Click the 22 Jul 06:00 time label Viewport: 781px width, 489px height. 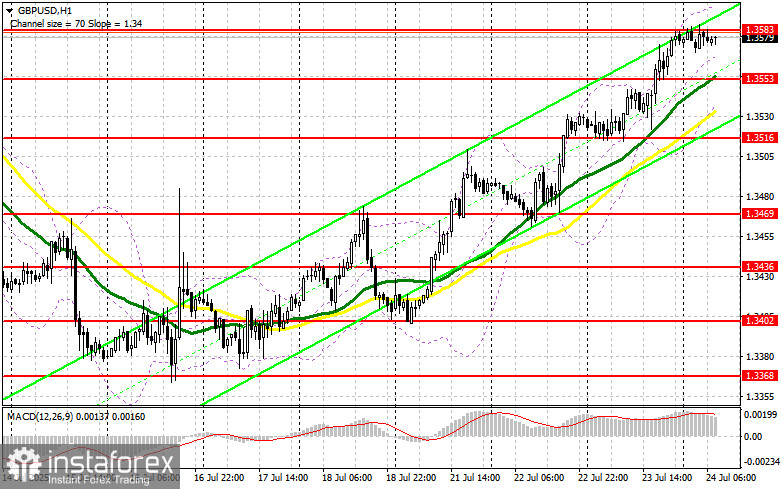pos(539,478)
